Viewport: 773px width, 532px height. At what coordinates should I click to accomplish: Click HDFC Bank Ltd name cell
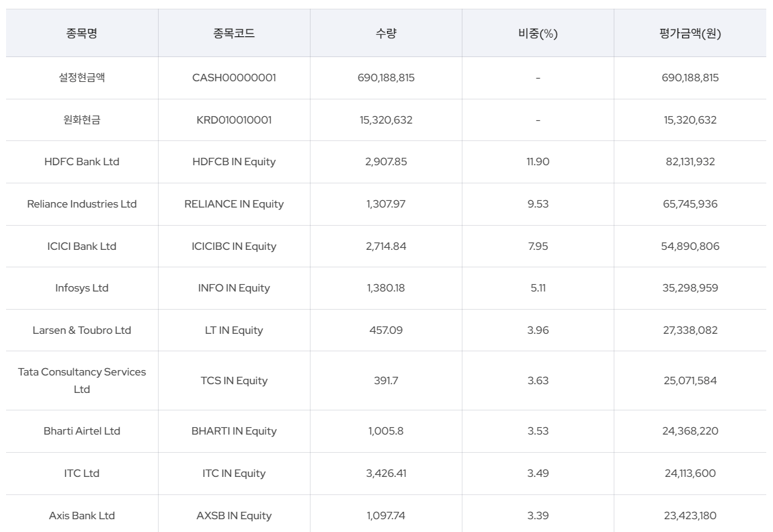pyautogui.click(x=82, y=162)
